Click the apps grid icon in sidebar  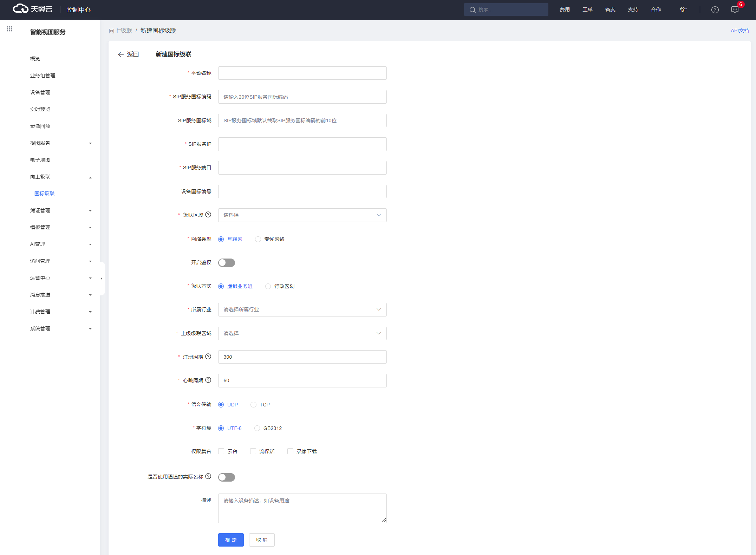pos(9,29)
